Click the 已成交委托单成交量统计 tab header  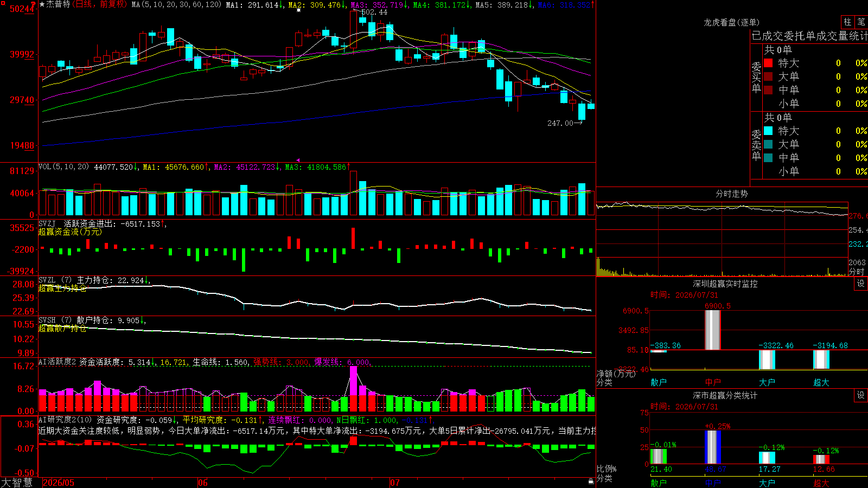pyautogui.click(x=809, y=36)
